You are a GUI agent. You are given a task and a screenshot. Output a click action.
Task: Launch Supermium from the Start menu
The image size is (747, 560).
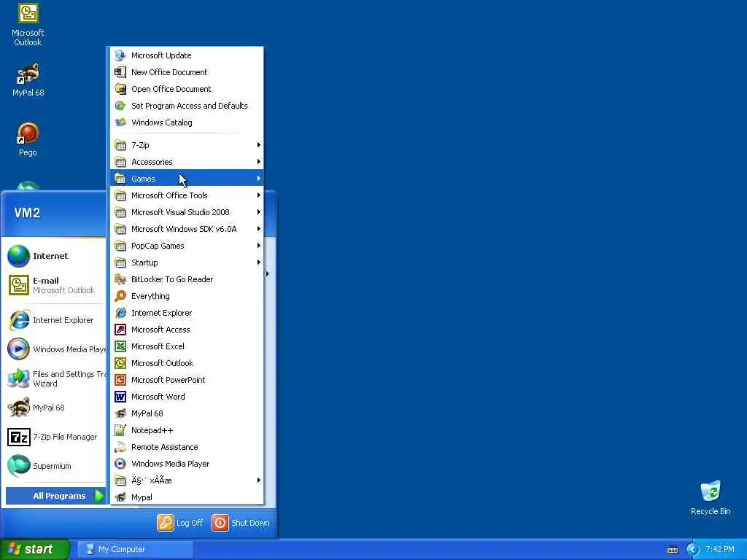click(x=55, y=466)
